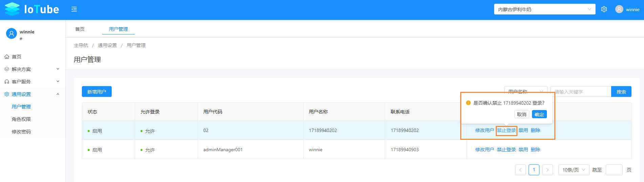This screenshot has height=182, width=644.
Task: Confirm with the 确定 button
Action: (x=539, y=114)
